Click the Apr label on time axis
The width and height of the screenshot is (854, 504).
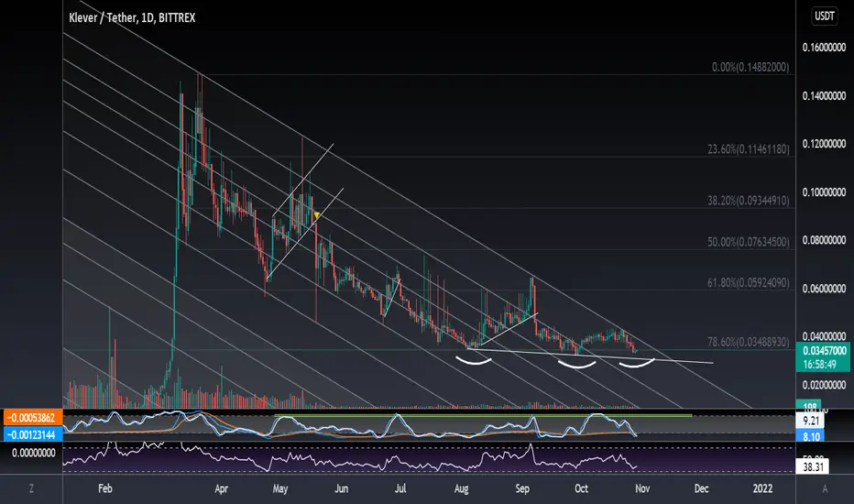pos(221,488)
